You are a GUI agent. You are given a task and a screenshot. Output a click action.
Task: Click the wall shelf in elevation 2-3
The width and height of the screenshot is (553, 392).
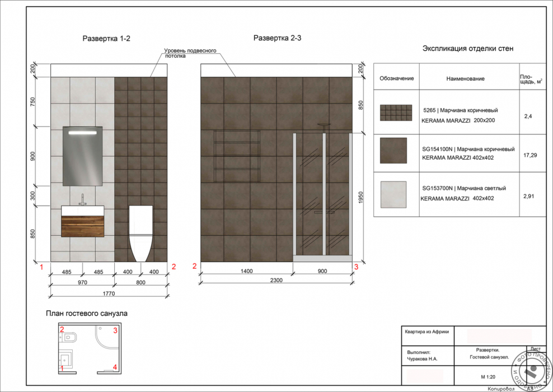[237, 157]
